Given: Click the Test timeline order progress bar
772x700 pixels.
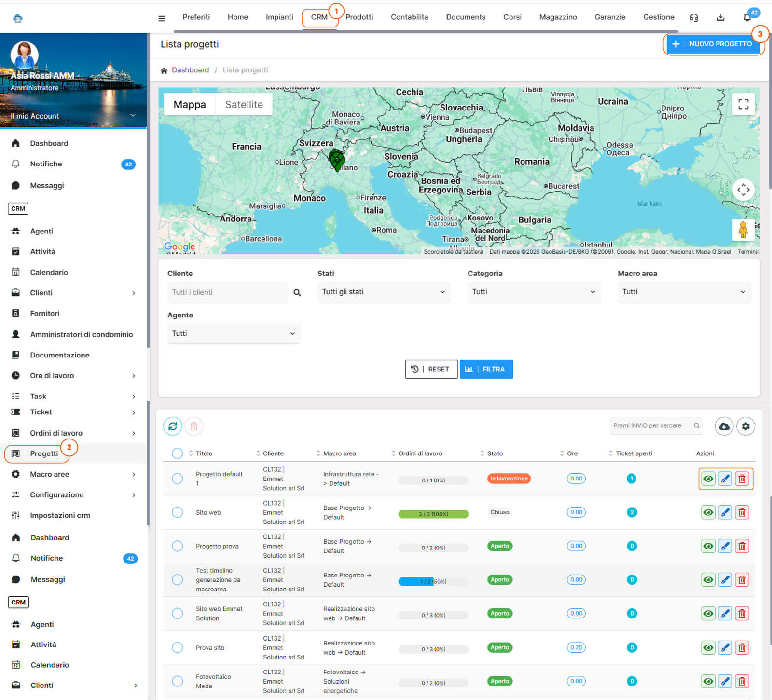Looking at the screenshot, I should click(x=433, y=581).
